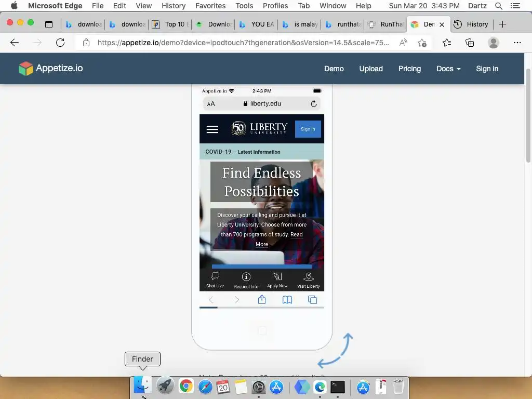Open Launchpad from the Dock

[x=165, y=386]
